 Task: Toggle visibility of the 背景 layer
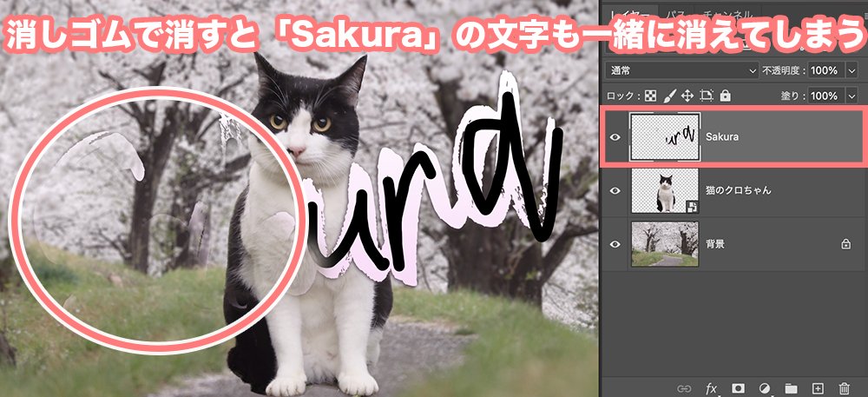[x=615, y=243]
